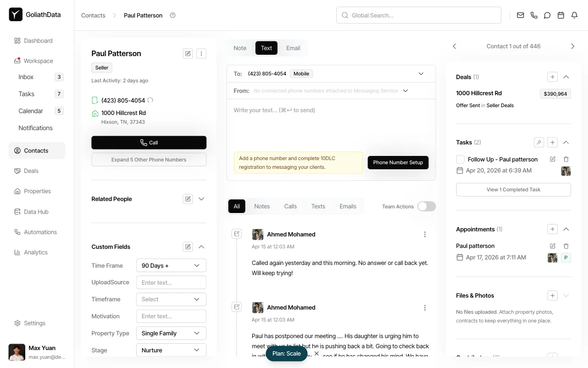The width and height of the screenshot is (588, 368).
Task: Open three-dot menu beside Paul Patterson name
Action: coord(201,53)
